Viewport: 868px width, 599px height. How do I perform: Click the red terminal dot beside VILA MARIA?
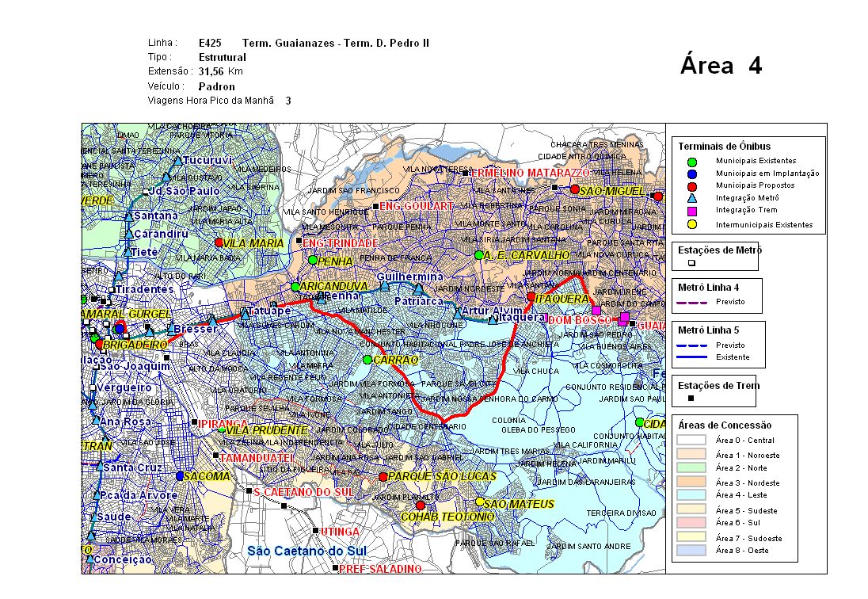[219, 242]
